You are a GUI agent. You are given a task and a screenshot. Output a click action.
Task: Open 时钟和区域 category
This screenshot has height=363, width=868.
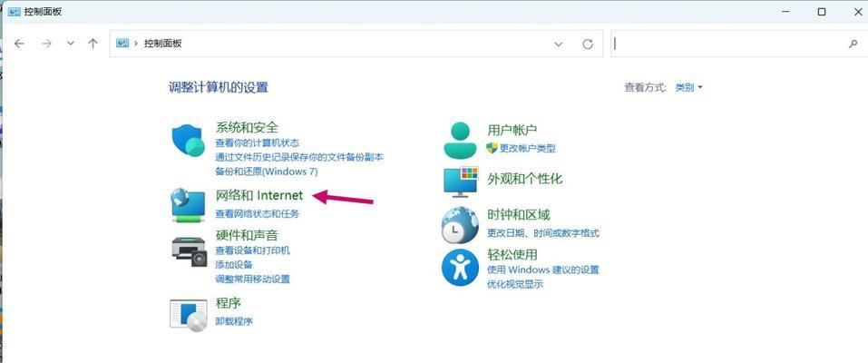click(518, 214)
